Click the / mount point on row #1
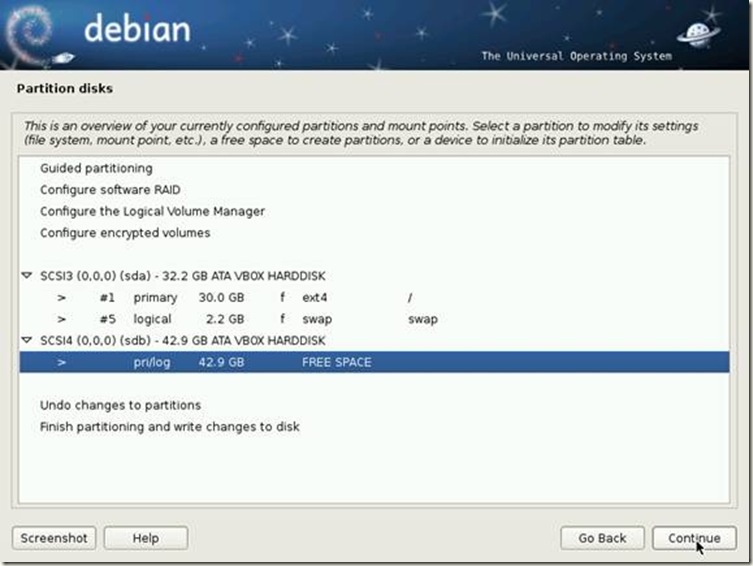The height and width of the screenshot is (566, 753). (x=410, y=298)
